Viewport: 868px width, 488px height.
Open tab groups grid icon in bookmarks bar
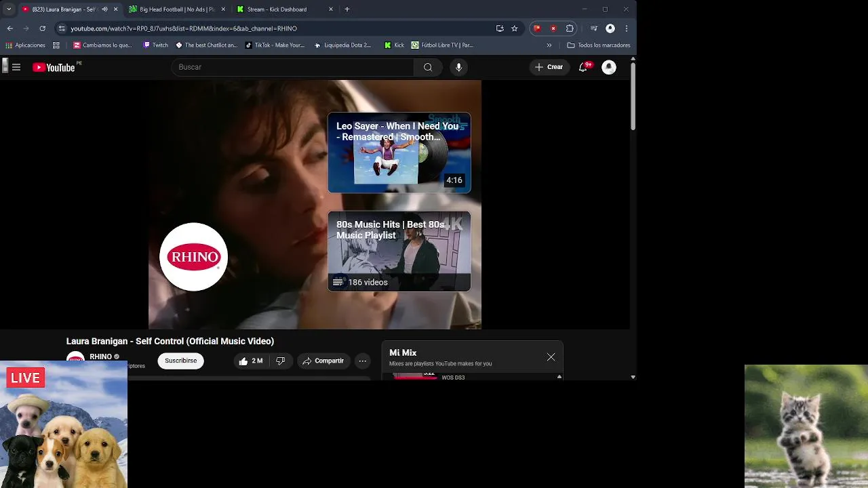[x=56, y=45]
